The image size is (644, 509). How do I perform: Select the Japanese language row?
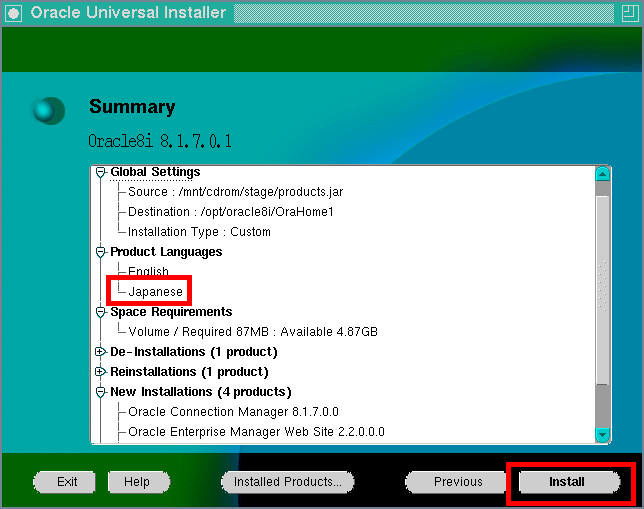pyautogui.click(x=155, y=292)
